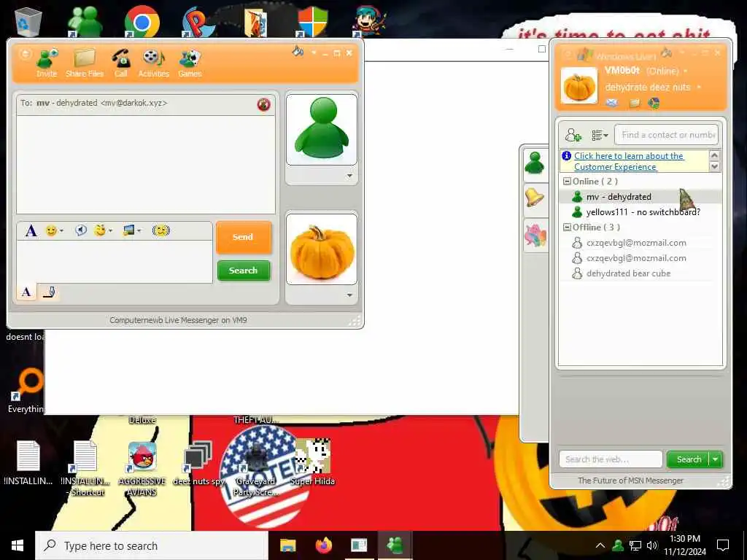Image resolution: width=747 pixels, height=560 pixels.
Task: Open Games in the conversation window
Action: (x=190, y=63)
